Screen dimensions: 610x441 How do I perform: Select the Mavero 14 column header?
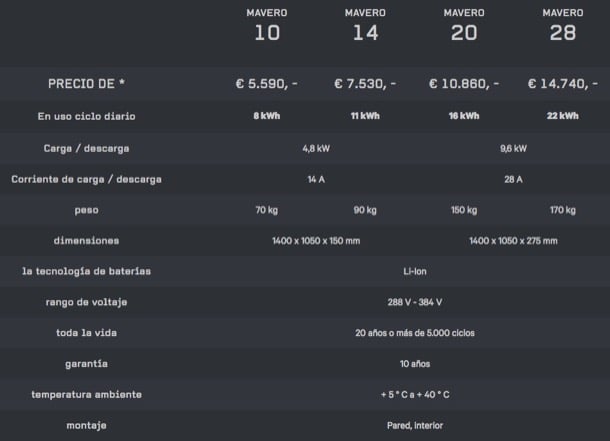[x=365, y=25]
